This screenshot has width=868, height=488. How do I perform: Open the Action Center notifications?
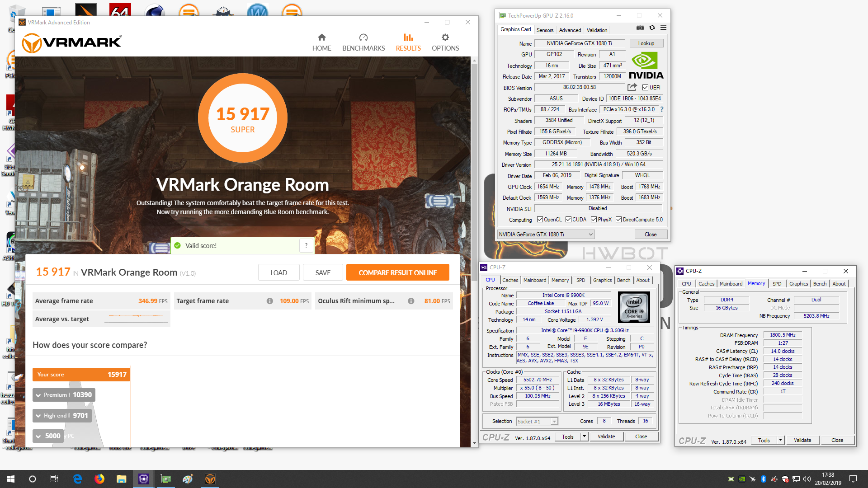(x=853, y=479)
